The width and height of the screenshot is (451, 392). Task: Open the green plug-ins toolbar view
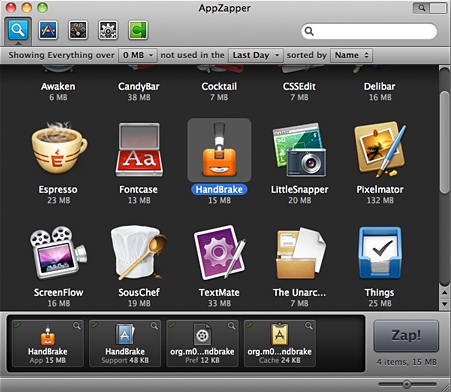click(138, 30)
